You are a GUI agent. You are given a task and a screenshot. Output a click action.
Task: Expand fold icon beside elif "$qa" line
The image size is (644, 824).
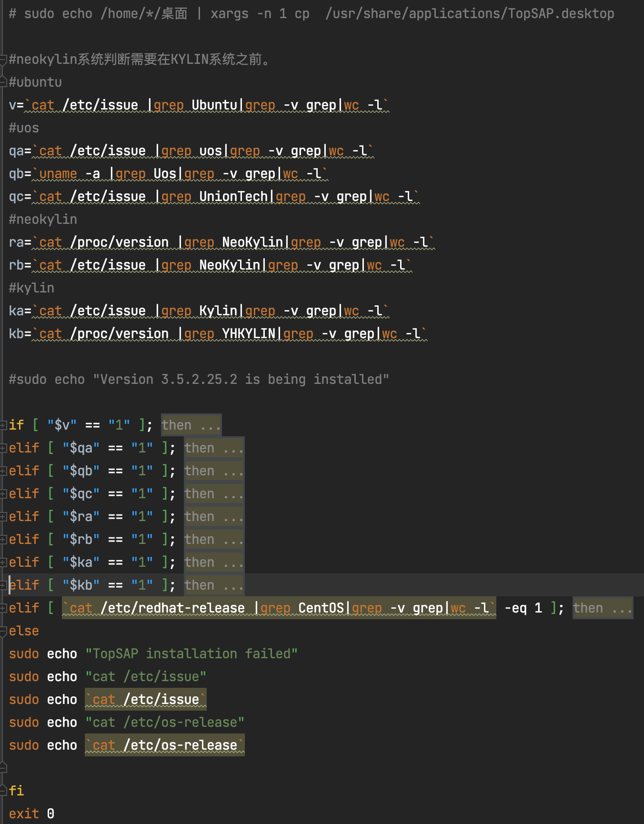tap(3, 448)
